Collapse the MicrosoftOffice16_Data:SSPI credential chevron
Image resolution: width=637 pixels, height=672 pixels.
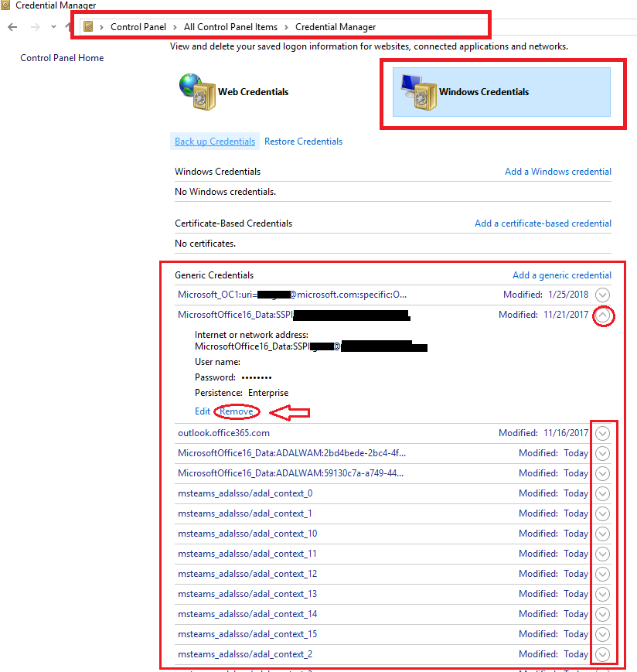click(603, 316)
